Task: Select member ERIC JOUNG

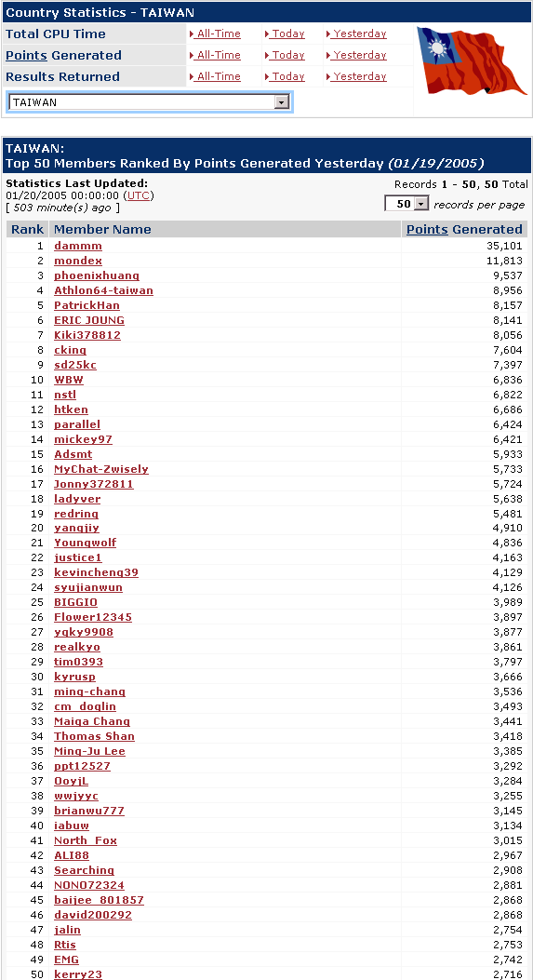Action: pyautogui.click(x=89, y=320)
